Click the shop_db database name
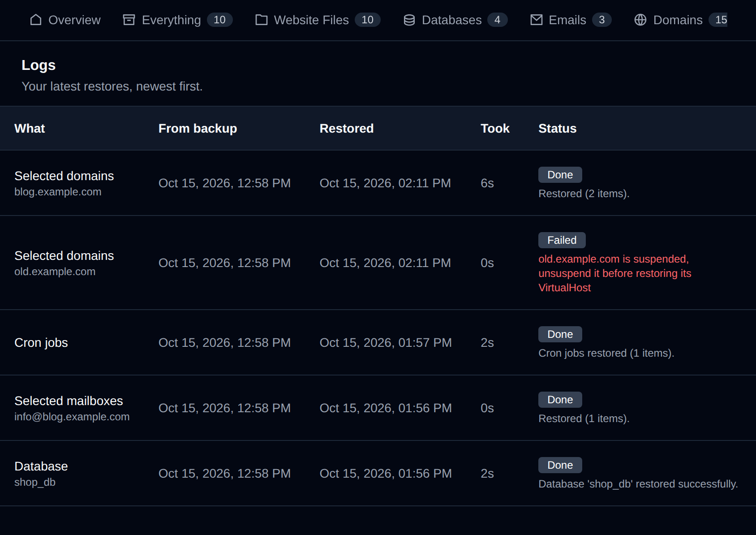756x535 pixels. [35, 482]
